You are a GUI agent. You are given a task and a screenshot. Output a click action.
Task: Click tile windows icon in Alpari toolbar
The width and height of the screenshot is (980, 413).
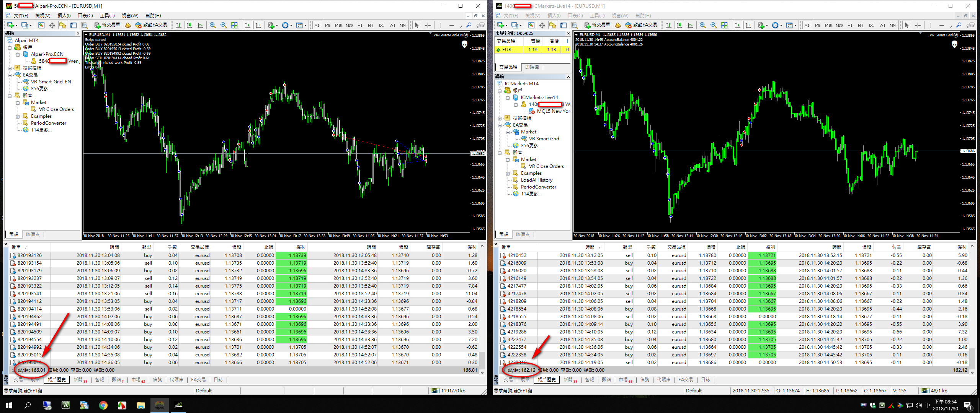pos(234,25)
